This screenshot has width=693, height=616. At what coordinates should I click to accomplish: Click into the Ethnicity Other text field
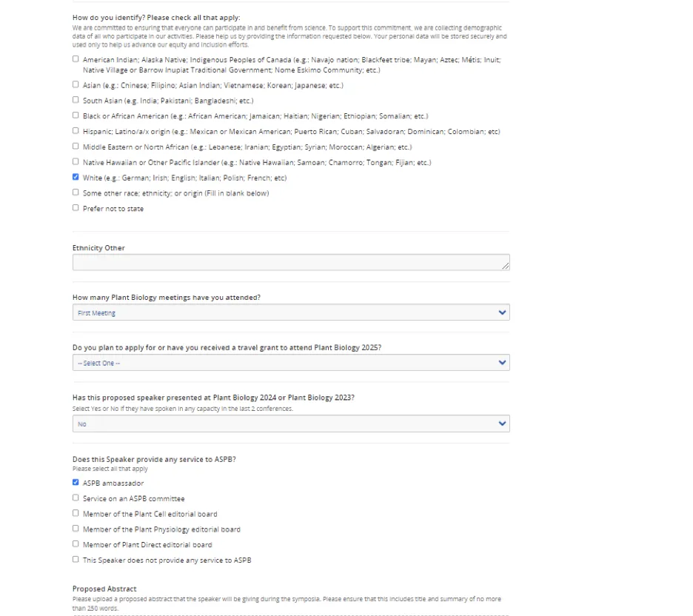291,262
